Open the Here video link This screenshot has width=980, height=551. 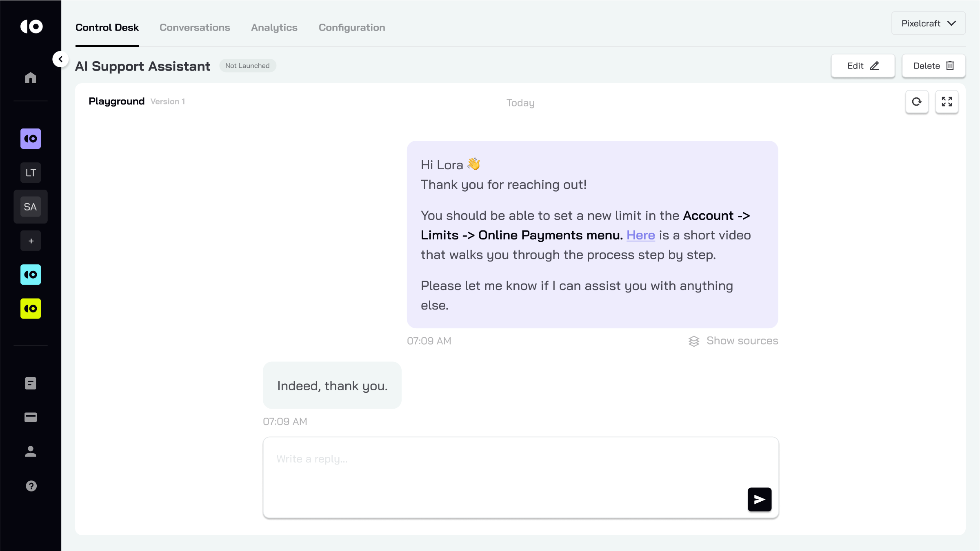(x=640, y=235)
